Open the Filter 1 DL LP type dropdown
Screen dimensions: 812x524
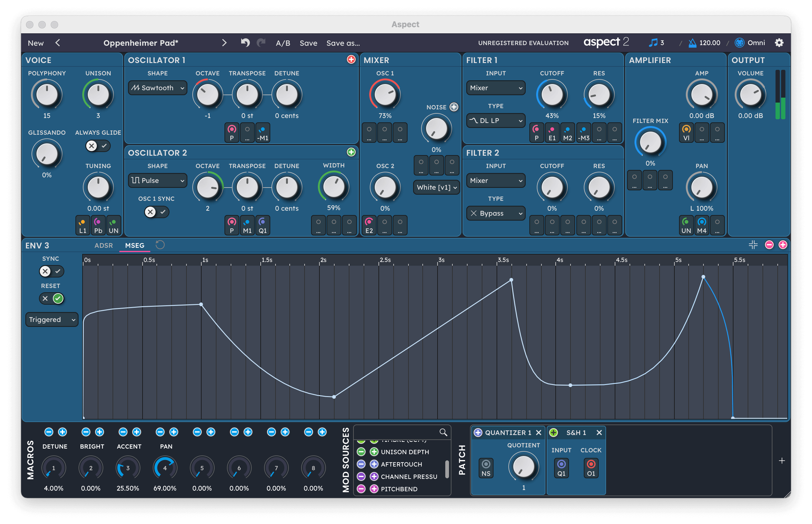pos(495,120)
